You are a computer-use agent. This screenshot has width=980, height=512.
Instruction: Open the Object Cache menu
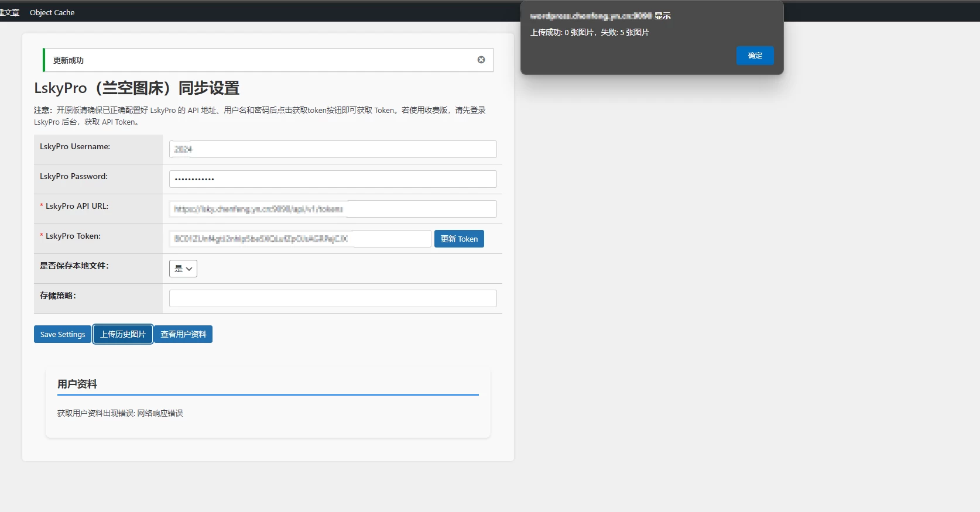point(52,12)
